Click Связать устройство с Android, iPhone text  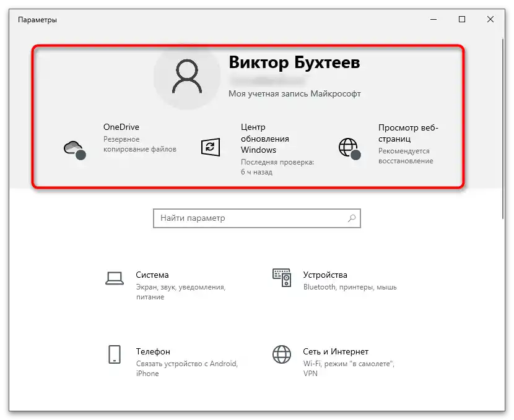pos(187,369)
